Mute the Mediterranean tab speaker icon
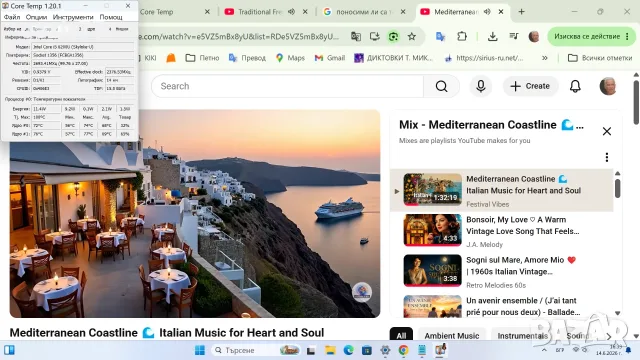The image size is (640, 360). 487,12
